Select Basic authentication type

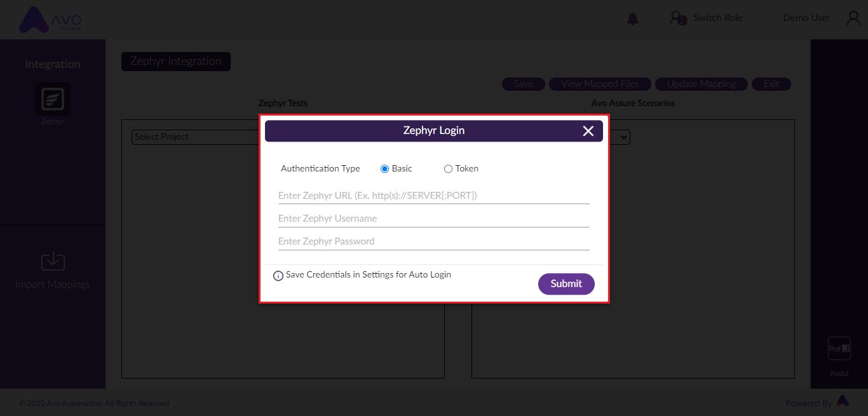click(384, 169)
